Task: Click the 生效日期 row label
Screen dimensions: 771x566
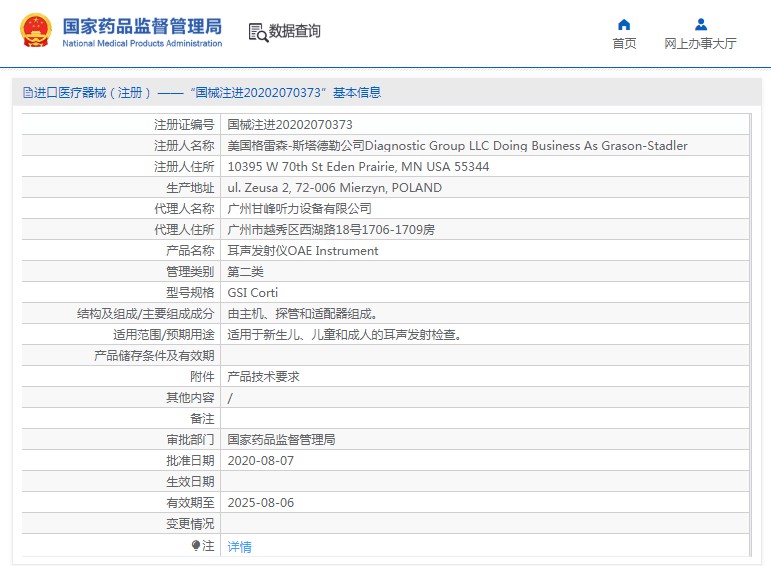Action: (x=190, y=482)
